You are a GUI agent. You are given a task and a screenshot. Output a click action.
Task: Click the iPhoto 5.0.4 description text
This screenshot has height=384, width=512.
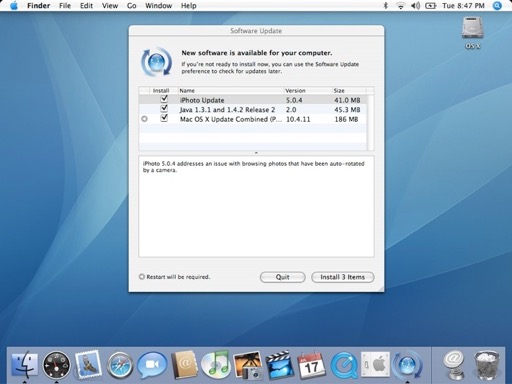point(253,167)
